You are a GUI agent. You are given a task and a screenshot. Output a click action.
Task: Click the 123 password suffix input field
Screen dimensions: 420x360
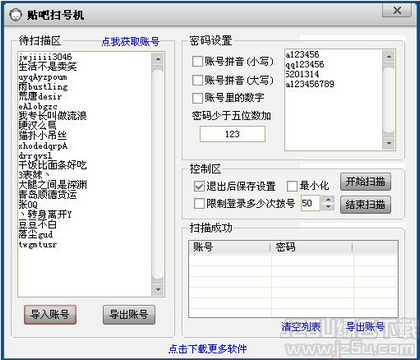coord(232,134)
